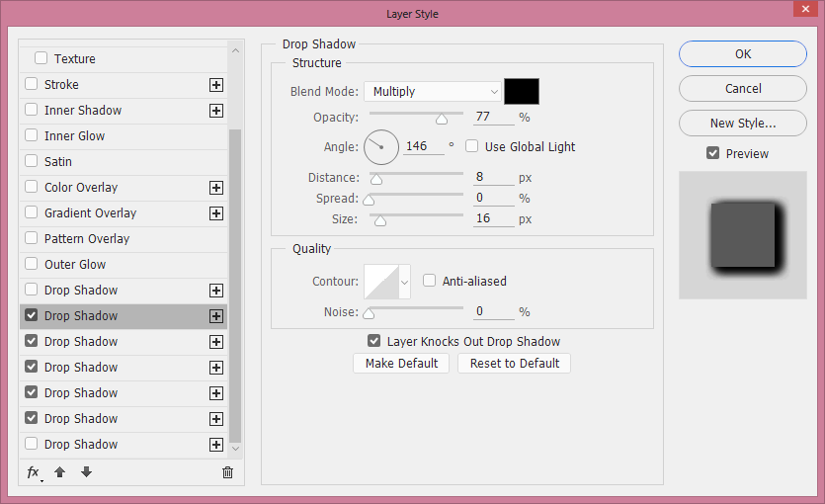Click the Cancel button
This screenshot has width=825, height=504.
tap(743, 88)
